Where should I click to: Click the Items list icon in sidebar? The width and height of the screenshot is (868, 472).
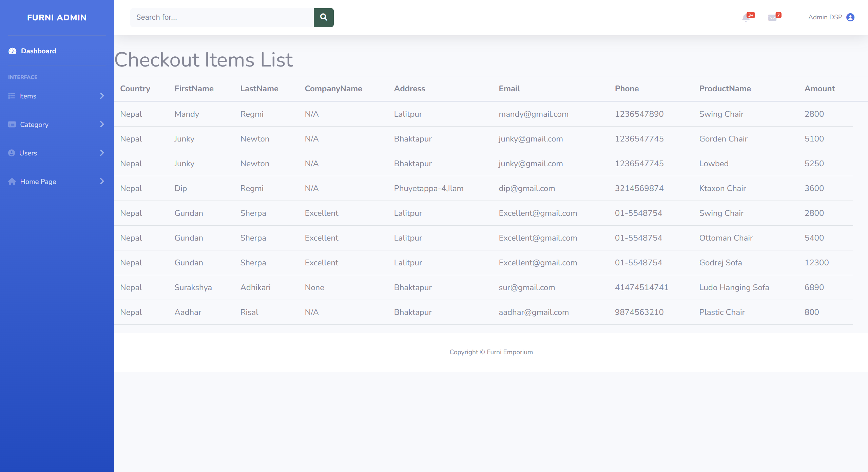pos(12,96)
